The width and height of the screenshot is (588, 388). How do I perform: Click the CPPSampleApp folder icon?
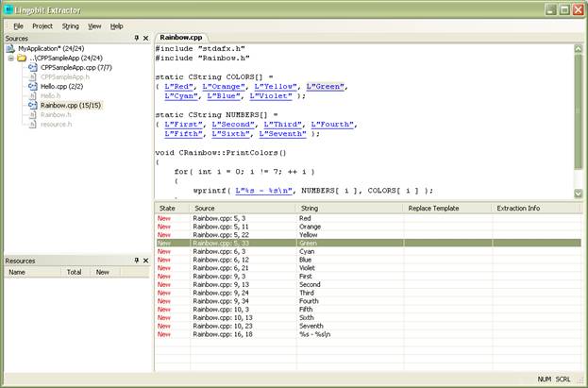click(x=22, y=59)
